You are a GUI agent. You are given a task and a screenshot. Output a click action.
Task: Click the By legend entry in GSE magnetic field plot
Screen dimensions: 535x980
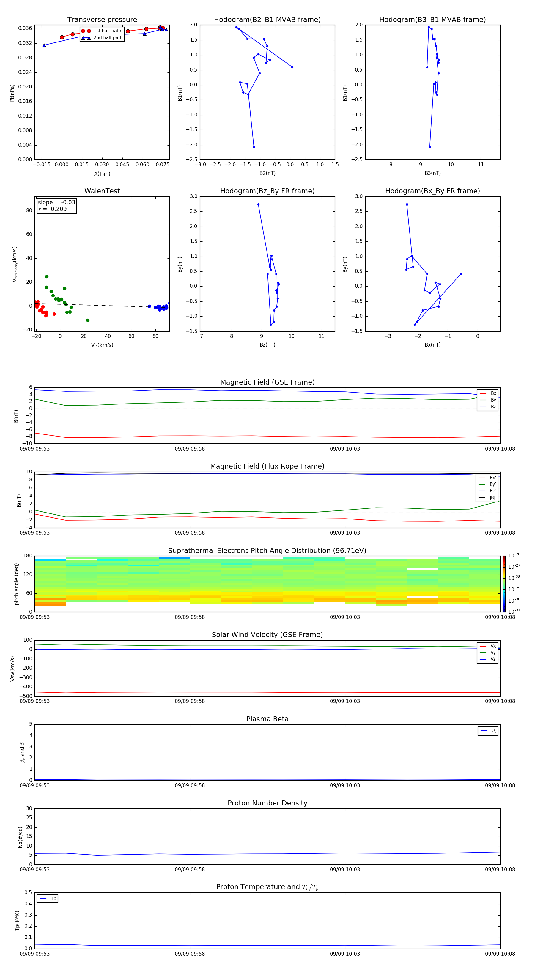[488, 400]
